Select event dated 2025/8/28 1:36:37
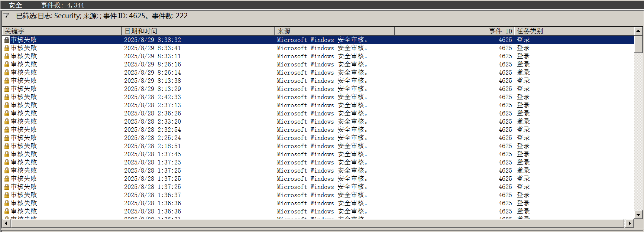 [x=152, y=195]
